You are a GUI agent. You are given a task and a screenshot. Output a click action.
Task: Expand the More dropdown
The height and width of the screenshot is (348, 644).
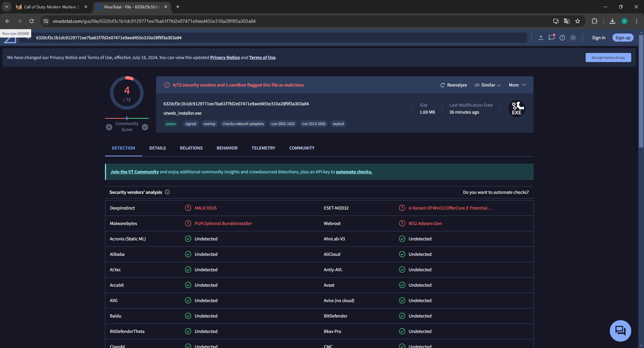[517, 85]
